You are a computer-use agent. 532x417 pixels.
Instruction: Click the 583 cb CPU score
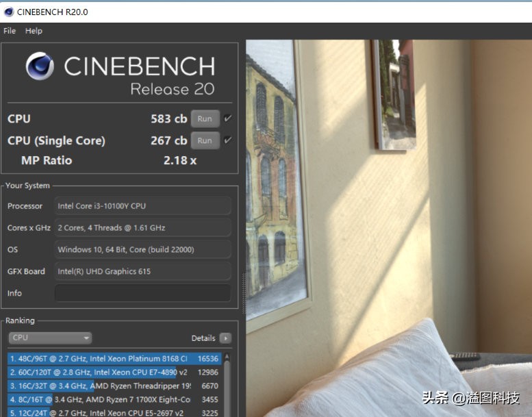pos(168,118)
